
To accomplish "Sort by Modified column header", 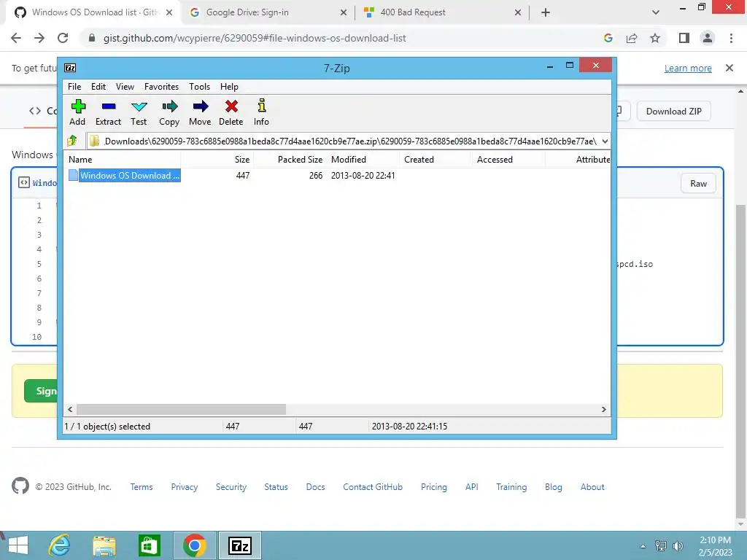I will (363, 160).
